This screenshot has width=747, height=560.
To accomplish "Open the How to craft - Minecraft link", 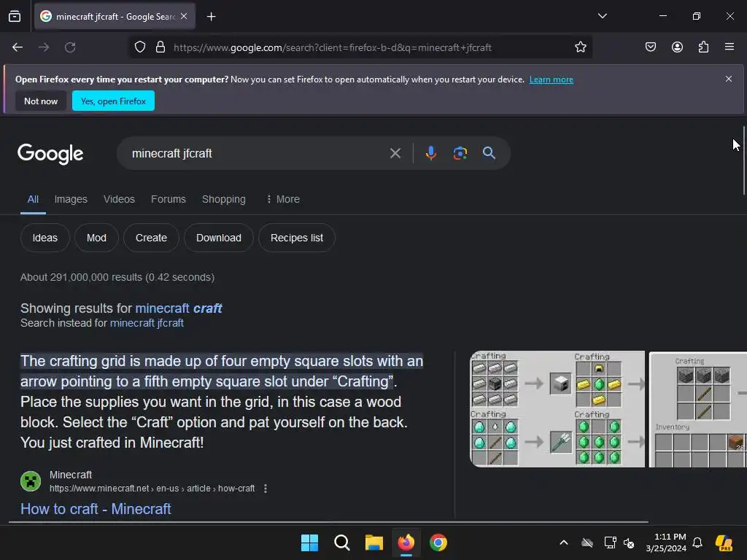I will click(96, 508).
